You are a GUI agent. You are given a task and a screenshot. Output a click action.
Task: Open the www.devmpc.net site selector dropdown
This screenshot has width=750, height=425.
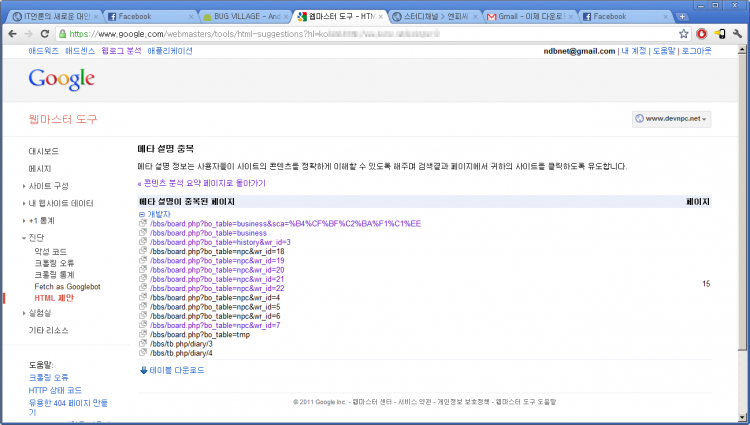click(671, 119)
